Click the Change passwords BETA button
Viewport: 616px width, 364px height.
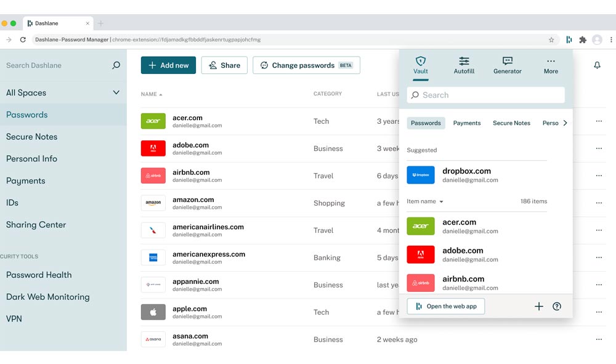pos(306,65)
